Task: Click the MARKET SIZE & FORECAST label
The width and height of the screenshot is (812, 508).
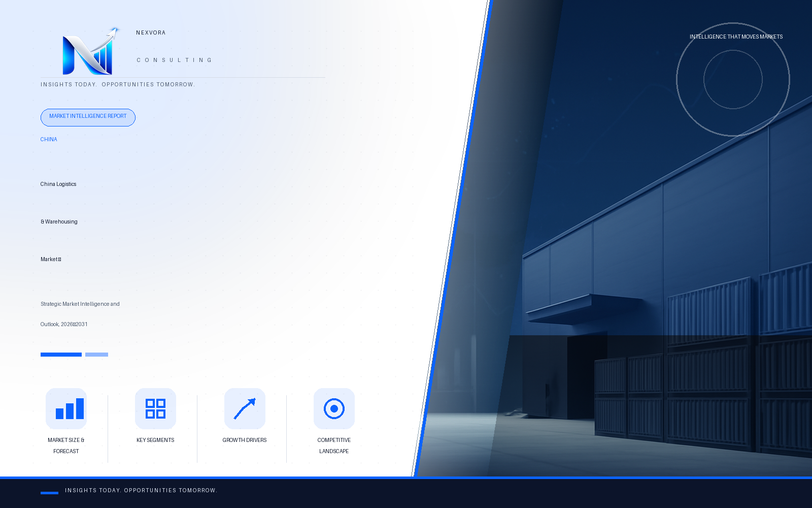Action: click(x=66, y=446)
